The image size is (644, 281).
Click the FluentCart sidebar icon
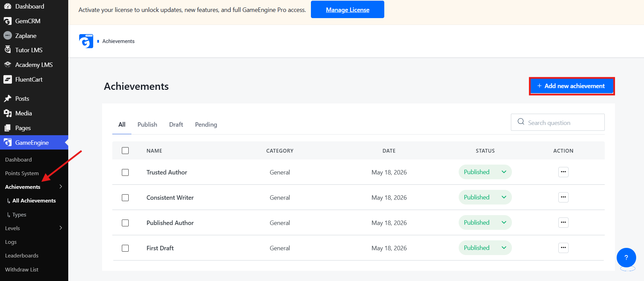(8, 79)
